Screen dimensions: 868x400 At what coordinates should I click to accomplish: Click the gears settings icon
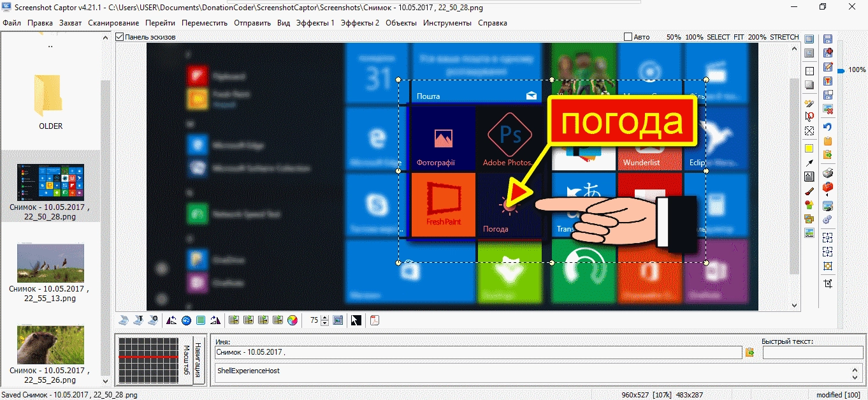(828, 219)
